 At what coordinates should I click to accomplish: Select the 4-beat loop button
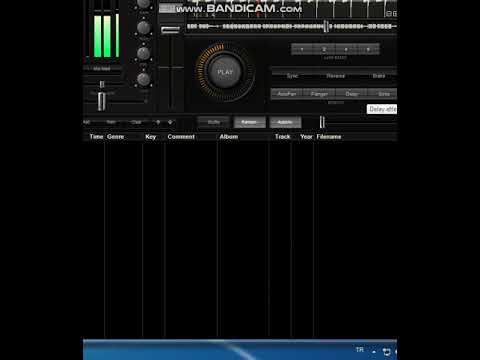(x=346, y=49)
